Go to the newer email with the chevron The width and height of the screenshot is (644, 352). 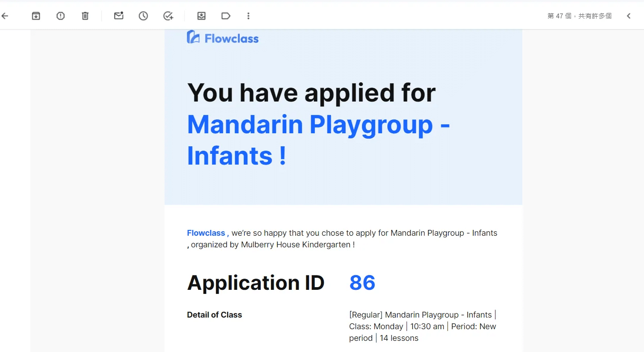click(x=628, y=16)
